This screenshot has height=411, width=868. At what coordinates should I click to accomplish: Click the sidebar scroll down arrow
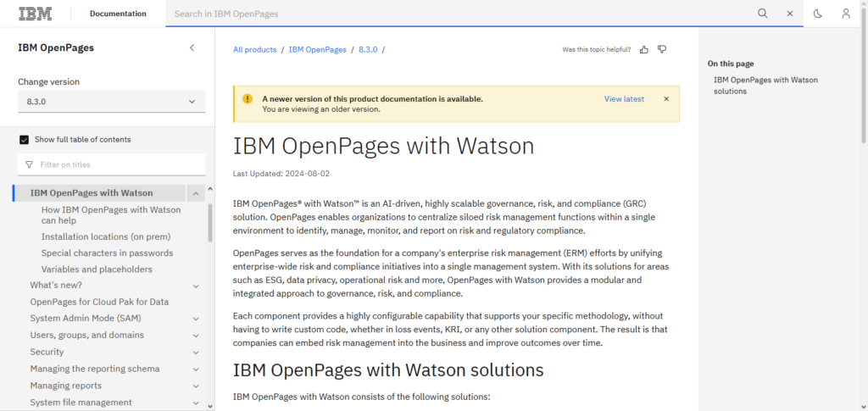(210, 406)
